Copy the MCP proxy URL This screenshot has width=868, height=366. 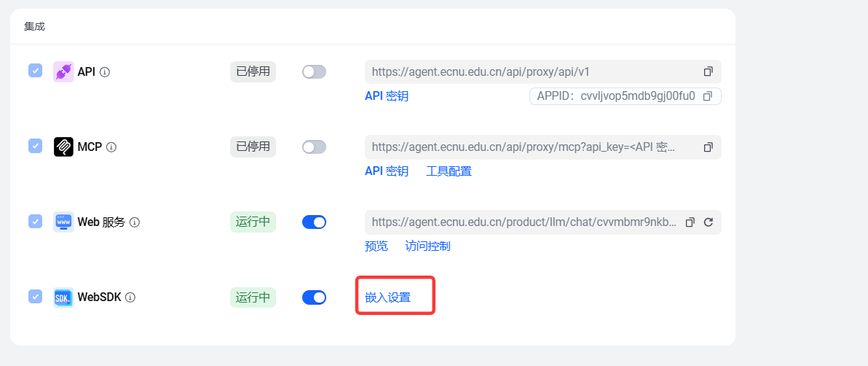[x=708, y=147]
